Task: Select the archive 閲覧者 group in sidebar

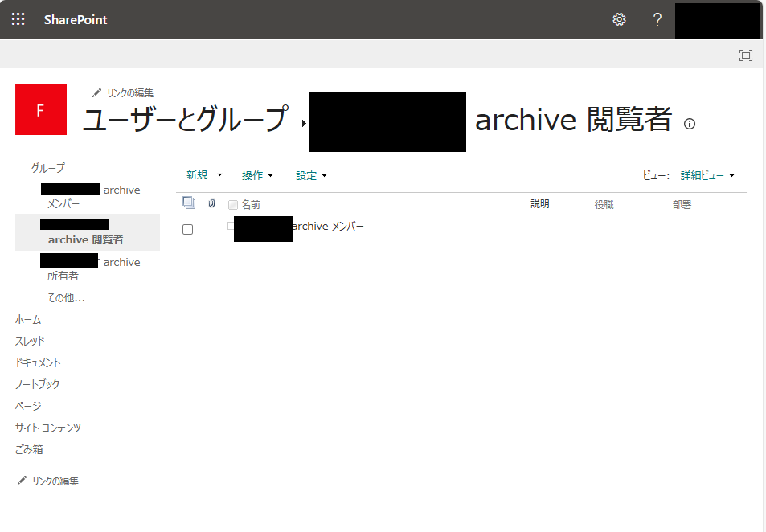Action: pos(88,232)
